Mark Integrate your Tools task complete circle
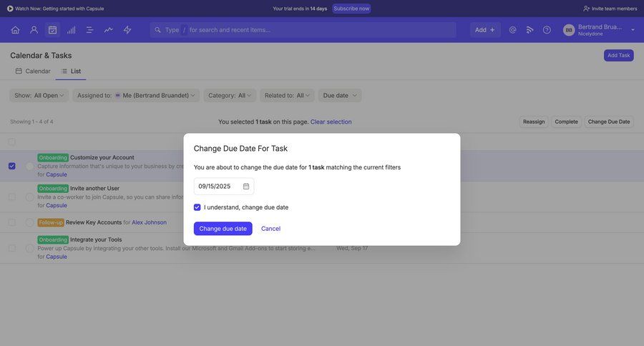Image resolution: width=644 pixels, height=346 pixels. click(29, 248)
